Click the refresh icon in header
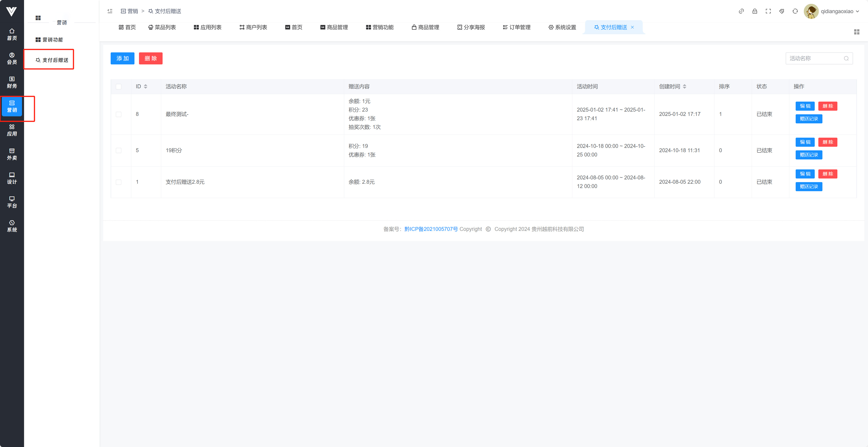 tap(795, 11)
